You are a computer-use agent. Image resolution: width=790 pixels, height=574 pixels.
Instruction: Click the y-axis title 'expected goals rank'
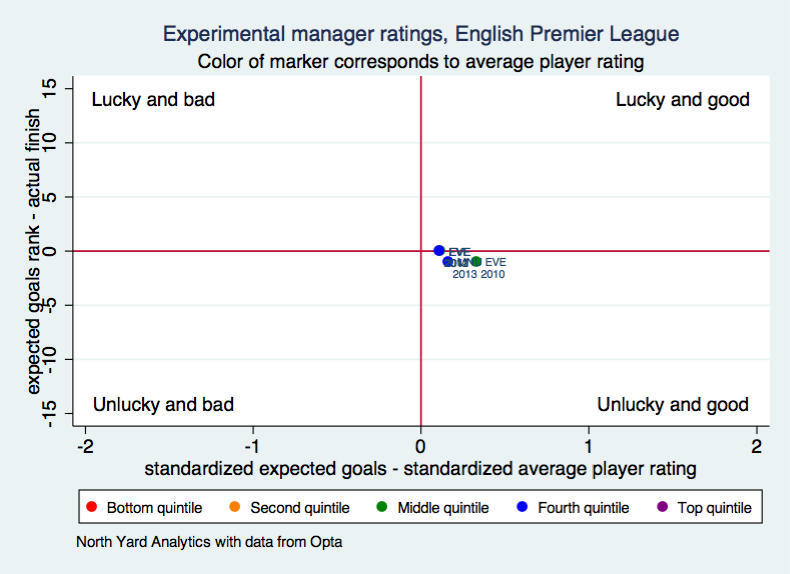point(35,252)
